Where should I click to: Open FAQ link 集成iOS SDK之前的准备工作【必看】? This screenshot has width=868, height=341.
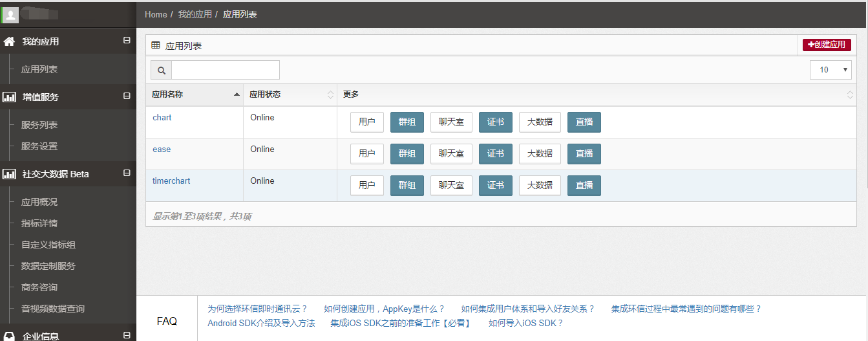401,323
